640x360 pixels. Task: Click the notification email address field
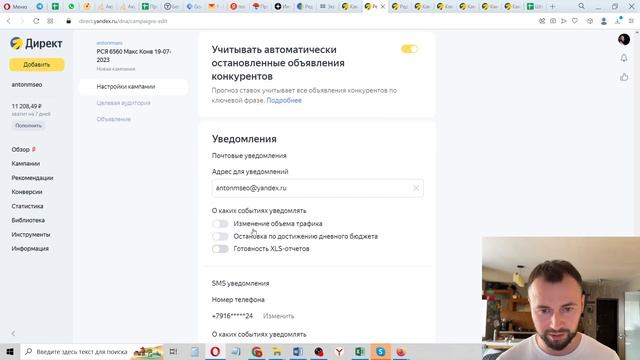tap(318, 188)
